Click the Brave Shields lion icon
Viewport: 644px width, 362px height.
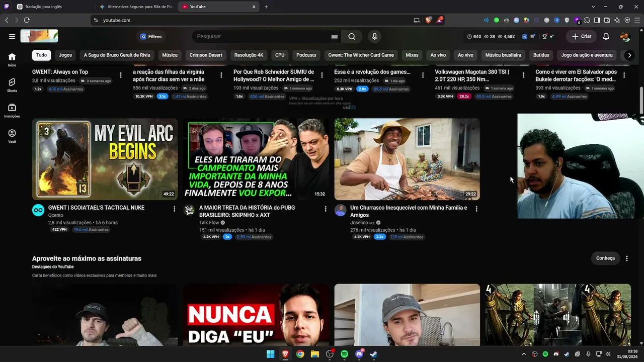428,20
